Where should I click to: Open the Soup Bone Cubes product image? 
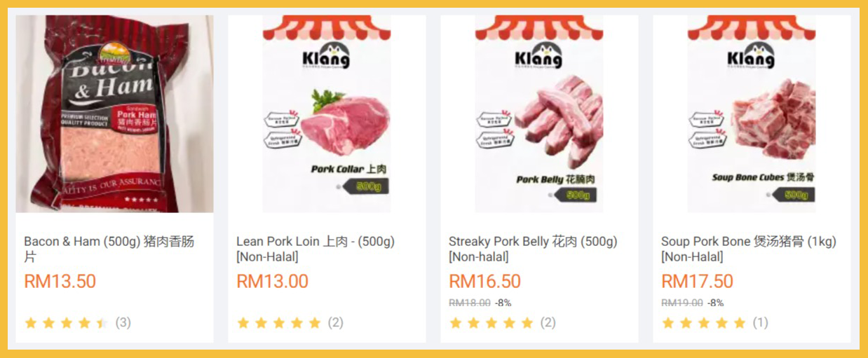[752, 113]
